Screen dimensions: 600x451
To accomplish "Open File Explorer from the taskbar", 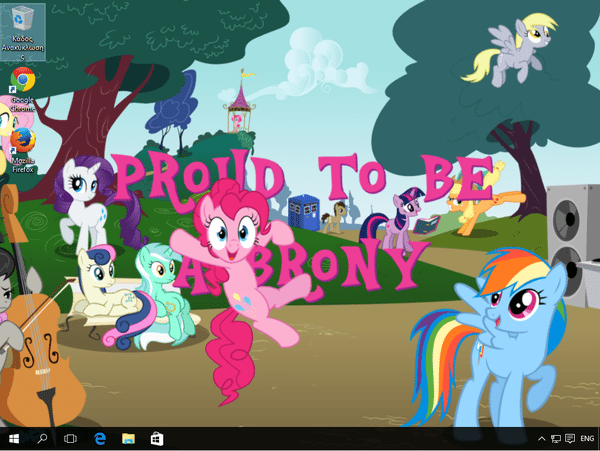I will pyautogui.click(x=128, y=439).
